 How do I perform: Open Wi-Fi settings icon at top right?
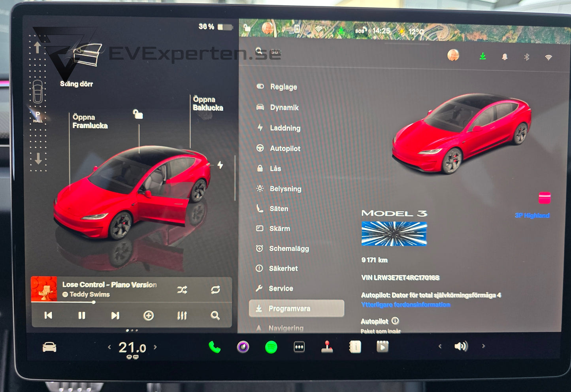click(548, 56)
